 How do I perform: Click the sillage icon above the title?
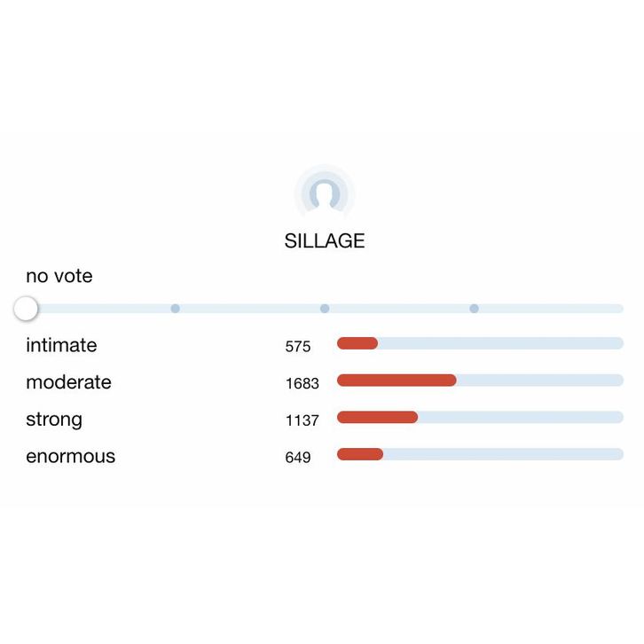(325, 192)
